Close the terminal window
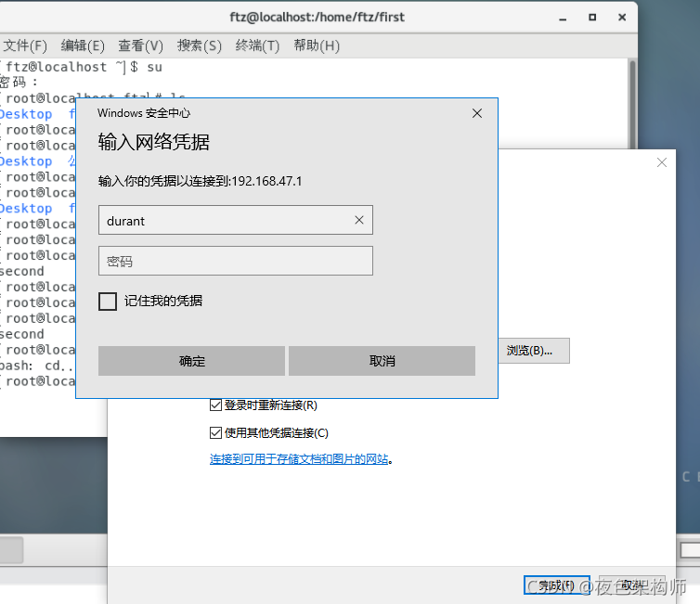This screenshot has width=700, height=604. coord(622,18)
